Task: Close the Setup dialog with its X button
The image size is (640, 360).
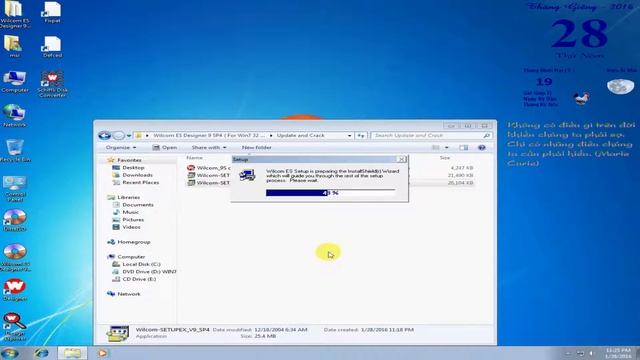Action: [x=402, y=159]
